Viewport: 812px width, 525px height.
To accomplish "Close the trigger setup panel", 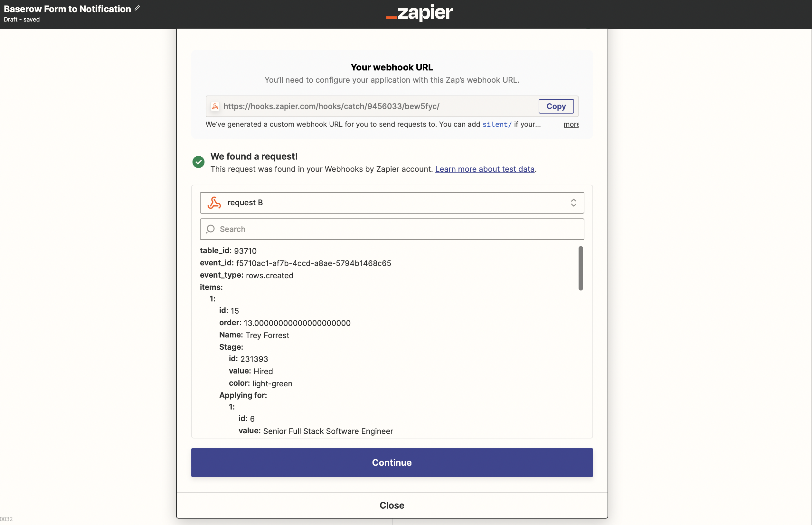I will 392,505.
